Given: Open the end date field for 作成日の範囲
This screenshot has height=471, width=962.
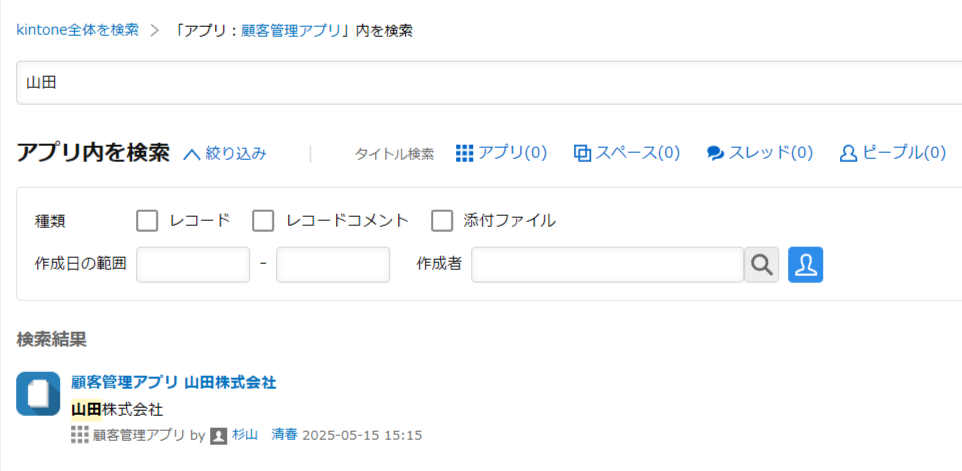Looking at the screenshot, I should [x=333, y=265].
